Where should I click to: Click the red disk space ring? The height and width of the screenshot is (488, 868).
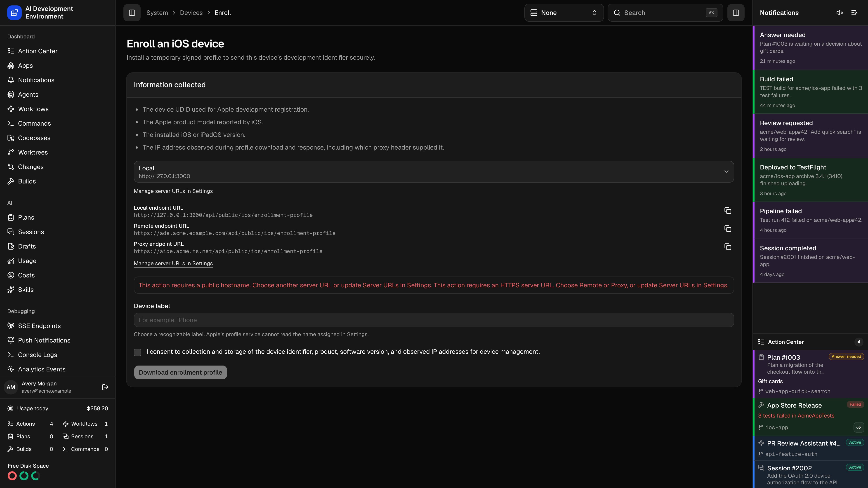(x=12, y=476)
